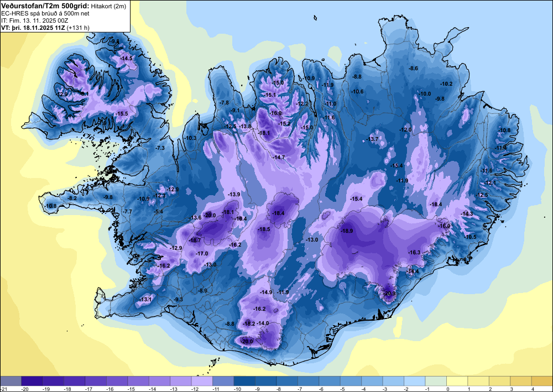Select the -8.9 temperature label
Image resolution: width=553 pixels, height=392 pixels.
[x=203, y=290]
